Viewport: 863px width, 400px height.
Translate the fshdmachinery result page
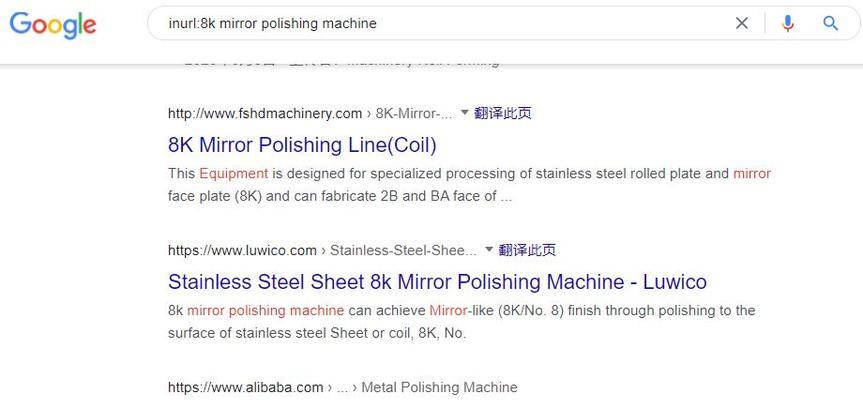click(502, 113)
